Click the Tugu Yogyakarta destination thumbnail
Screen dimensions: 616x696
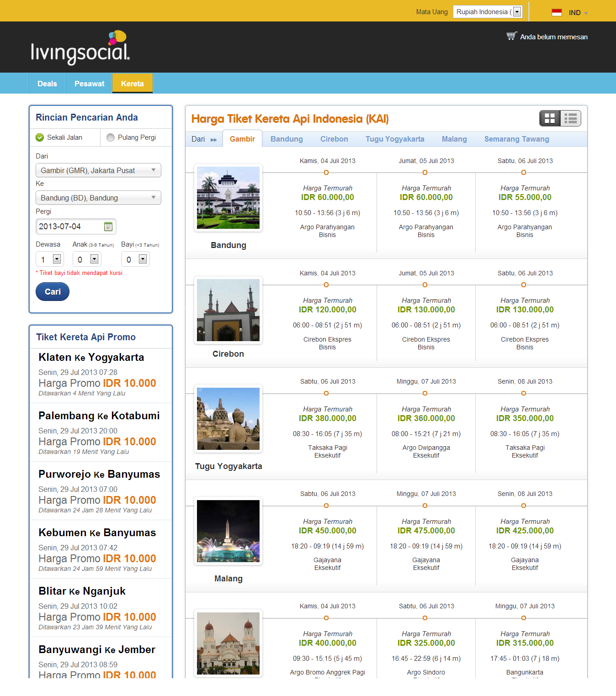click(228, 419)
